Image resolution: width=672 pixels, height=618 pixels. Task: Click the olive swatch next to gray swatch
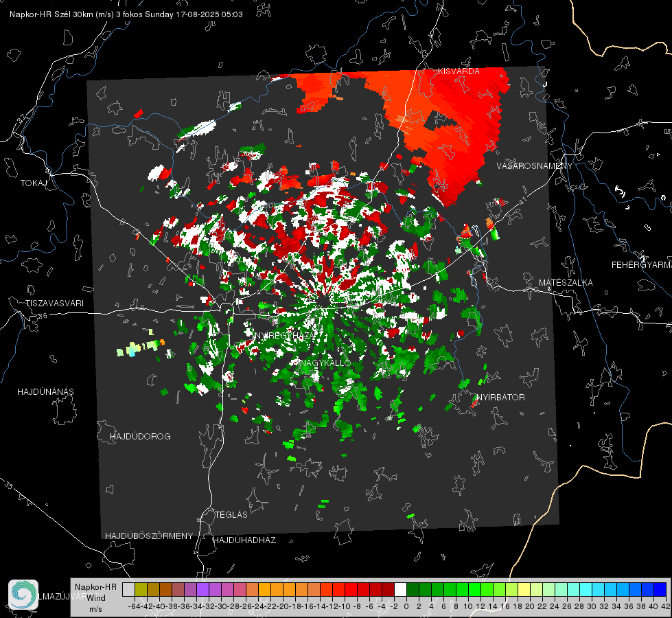click(141, 589)
